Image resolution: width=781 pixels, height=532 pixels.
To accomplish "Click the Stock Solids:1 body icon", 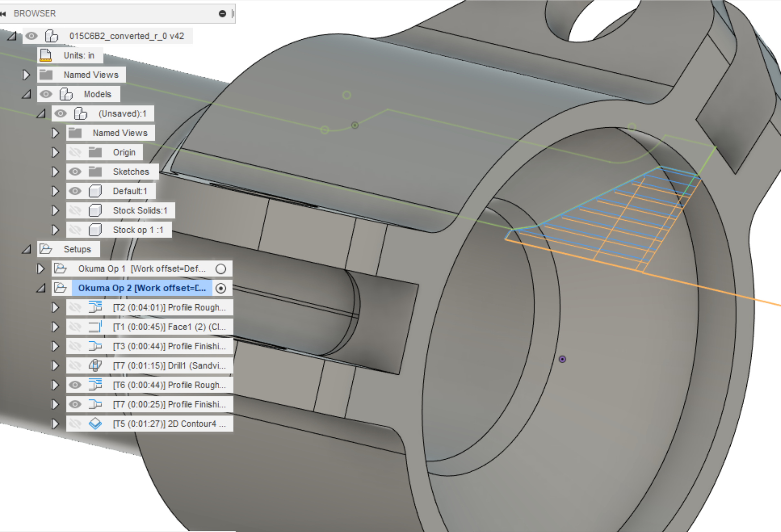I will pos(95,210).
